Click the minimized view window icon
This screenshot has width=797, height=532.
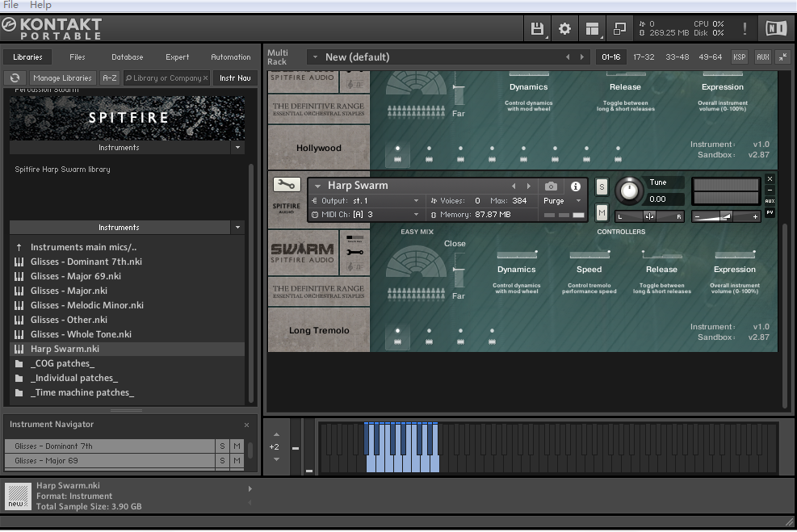[x=619, y=28]
